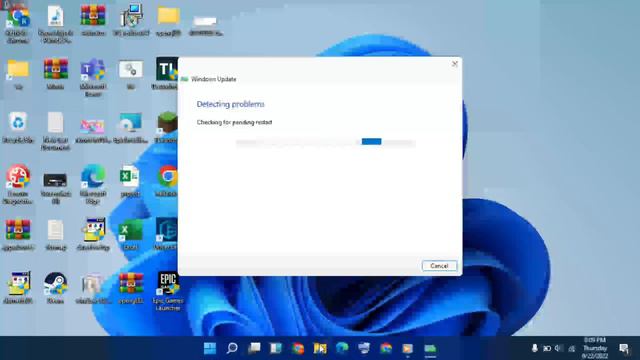
Task: Open Chrome next to the Widgets icon
Action: click(x=298, y=348)
